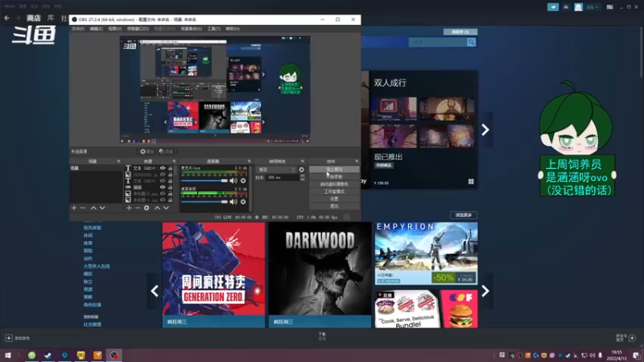Click 停止推流 button in OBS controls
Image resolution: width=644 pixels, height=362 pixels.
(334, 169)
